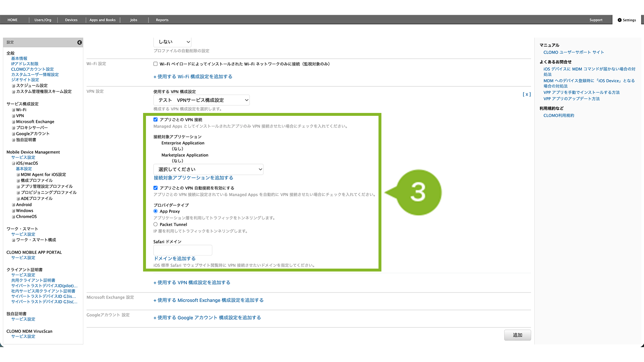Uncheck アプリごとの VPN 自動接続を有効にする
Image resolution: width=644 pixels, height=362 pixels.
tap(155, 188)
